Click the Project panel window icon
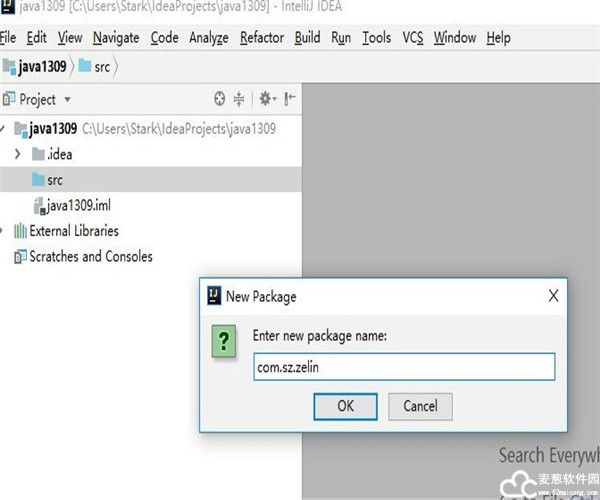600x500 pixels. 8,99
